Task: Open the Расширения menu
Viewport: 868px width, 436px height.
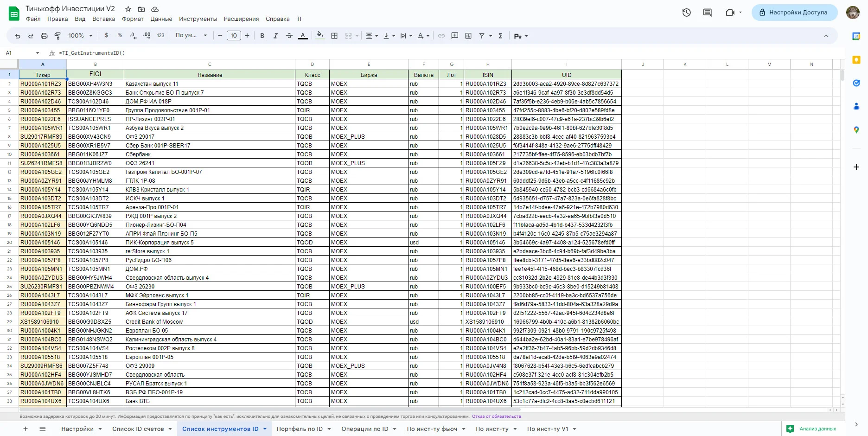Action: (x=241, y=19)
